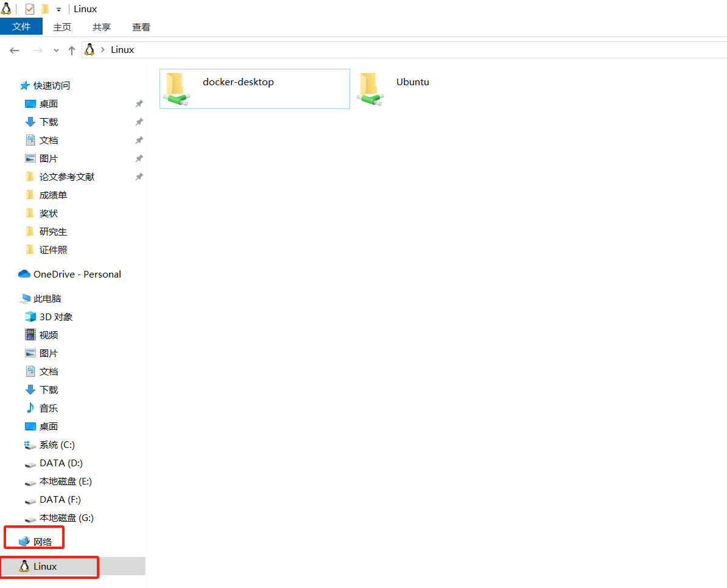Open 文档 under This PC

pyautogui.click(x=42, y=372)
